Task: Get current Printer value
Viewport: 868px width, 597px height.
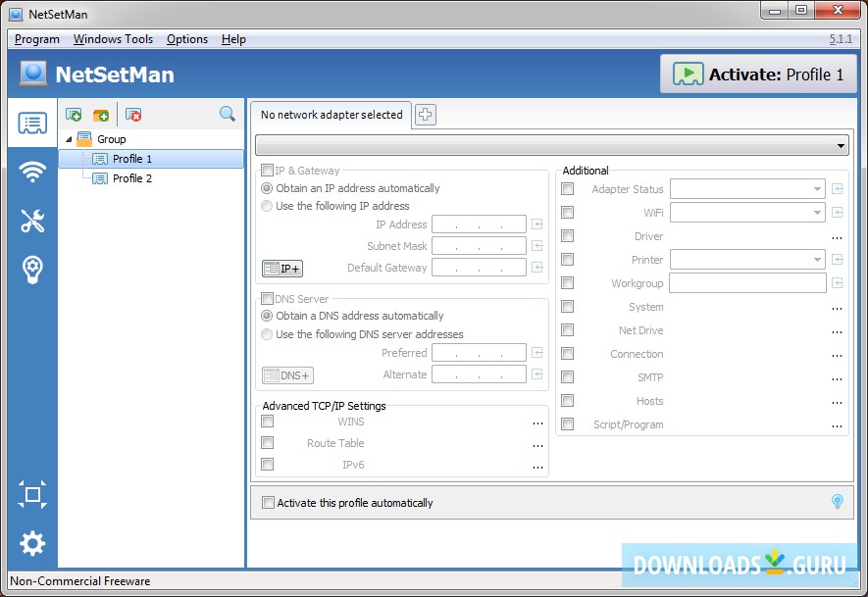Action: click(837, 260)
